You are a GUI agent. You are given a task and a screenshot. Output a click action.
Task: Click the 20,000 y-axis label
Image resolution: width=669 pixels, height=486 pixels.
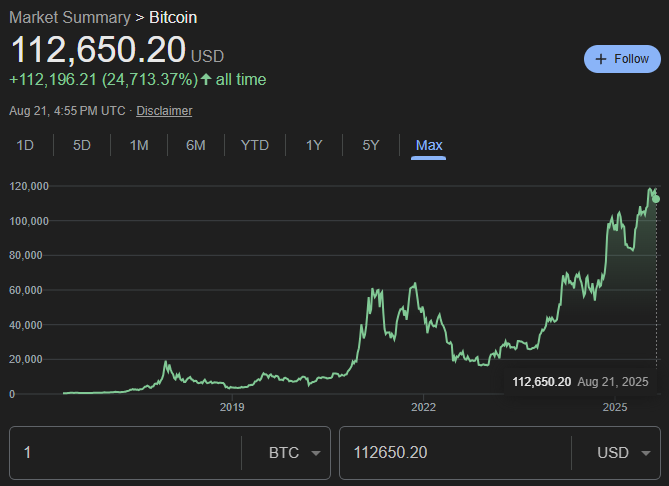pyautogui.click(x=26, y=360)
